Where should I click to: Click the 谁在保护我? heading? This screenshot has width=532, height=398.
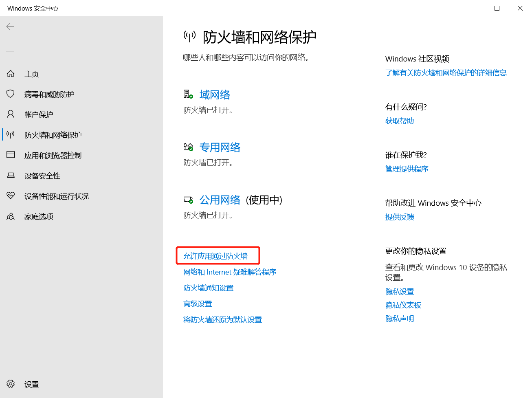[406, 155]
